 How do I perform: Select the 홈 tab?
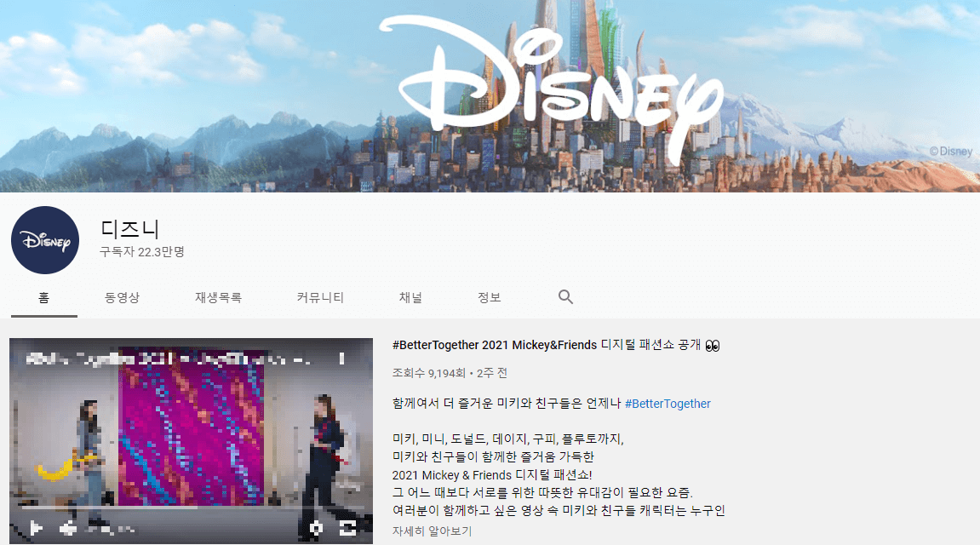coord(43,296)
